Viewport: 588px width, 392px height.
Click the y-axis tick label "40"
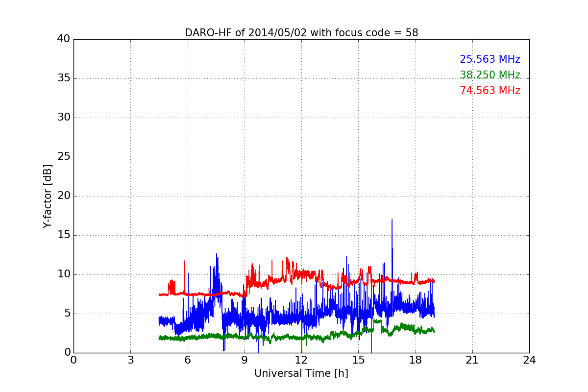(64, 39)
